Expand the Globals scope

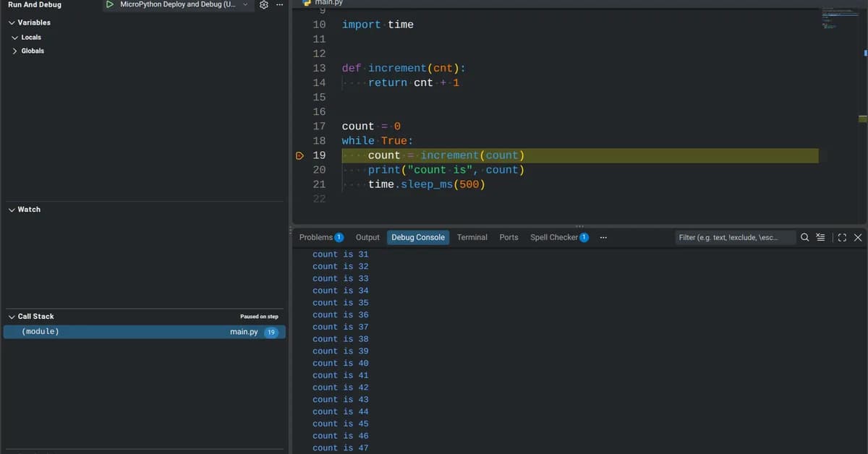(x=15, y=51)
